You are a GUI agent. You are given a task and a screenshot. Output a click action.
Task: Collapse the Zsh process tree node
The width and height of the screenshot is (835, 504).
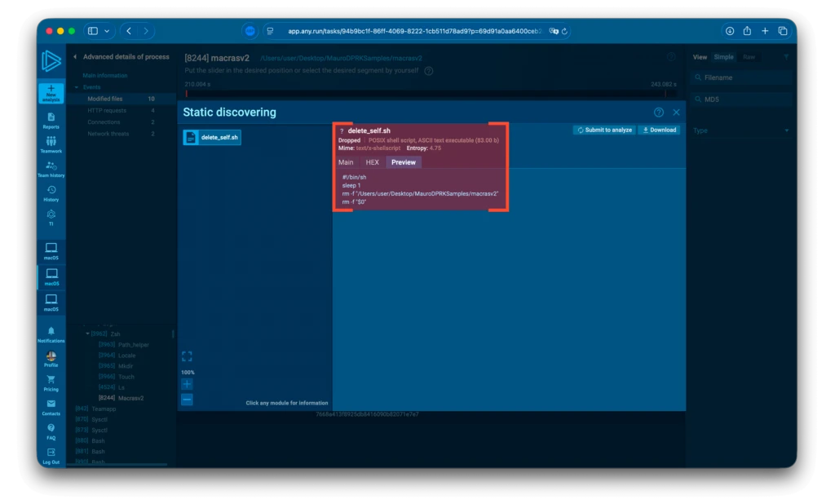coord(88,334)
